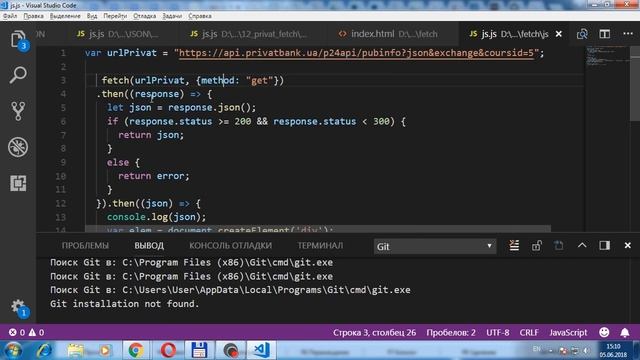This screenshot has height=360, width=640.
Task: Click the errors and warnings status indicator
Action: [27, 332]
